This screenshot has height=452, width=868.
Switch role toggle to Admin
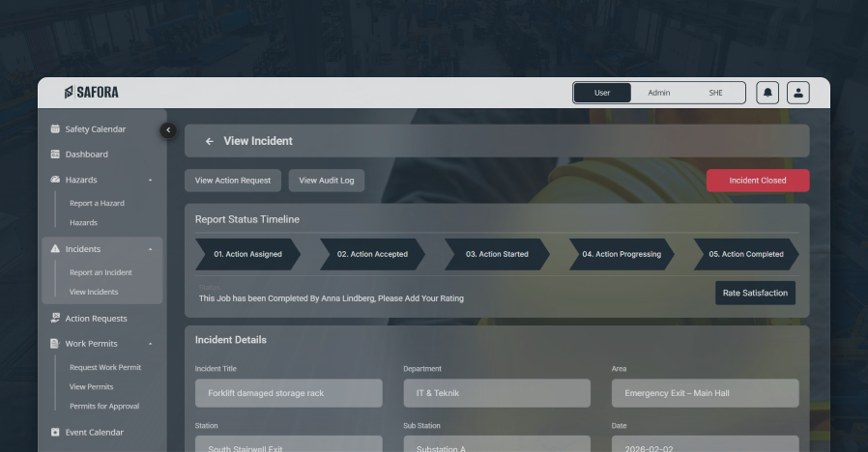659,93
